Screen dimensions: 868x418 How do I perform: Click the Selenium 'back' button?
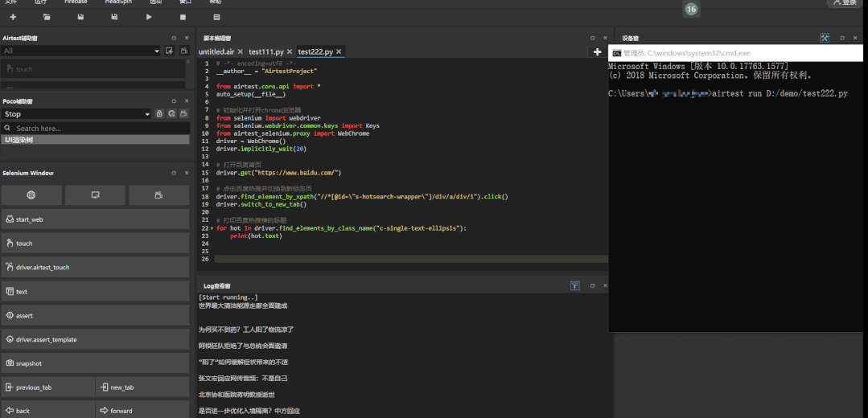(x=47, y=410)
